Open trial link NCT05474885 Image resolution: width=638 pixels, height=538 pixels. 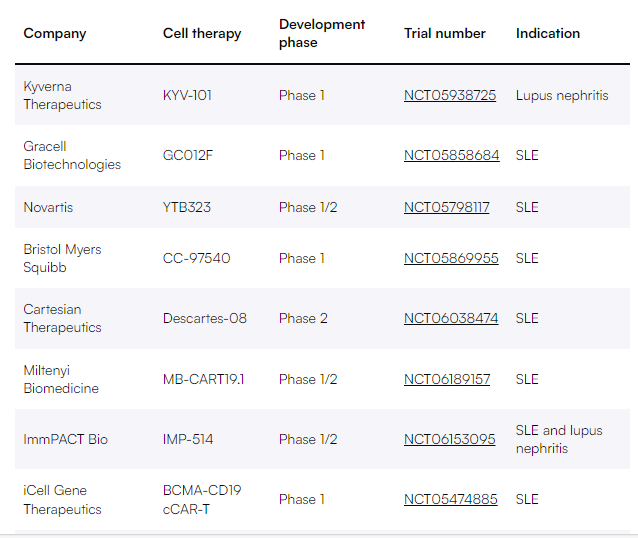coord(450,499)
